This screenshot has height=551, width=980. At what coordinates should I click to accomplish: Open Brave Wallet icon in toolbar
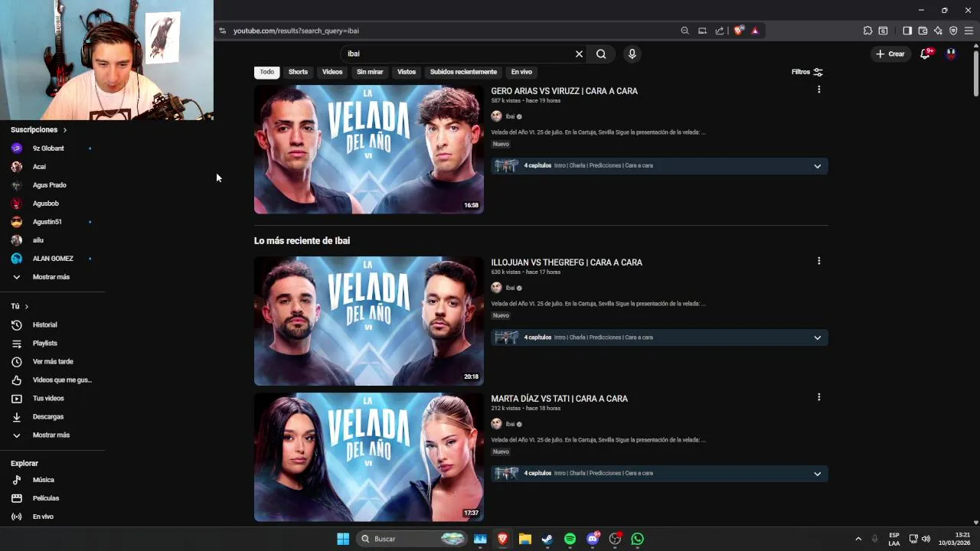[923, 31]
